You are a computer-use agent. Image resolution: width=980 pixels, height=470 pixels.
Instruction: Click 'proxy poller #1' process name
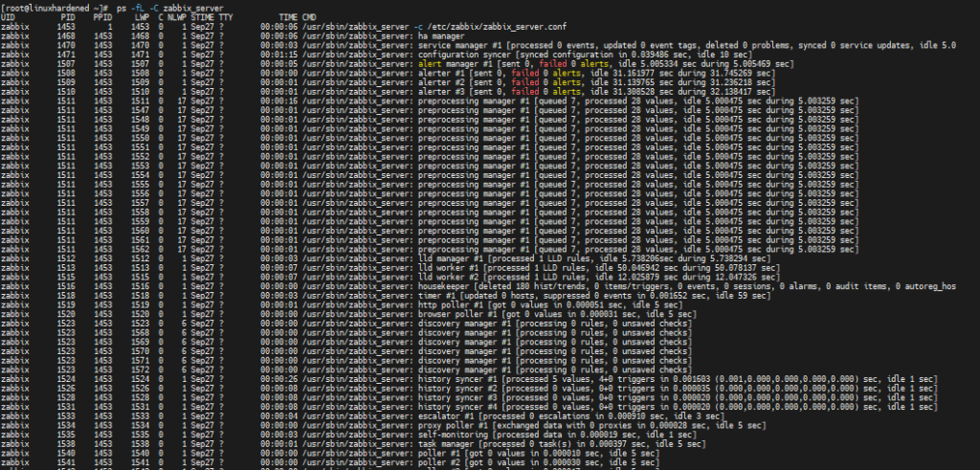(453, 426)
